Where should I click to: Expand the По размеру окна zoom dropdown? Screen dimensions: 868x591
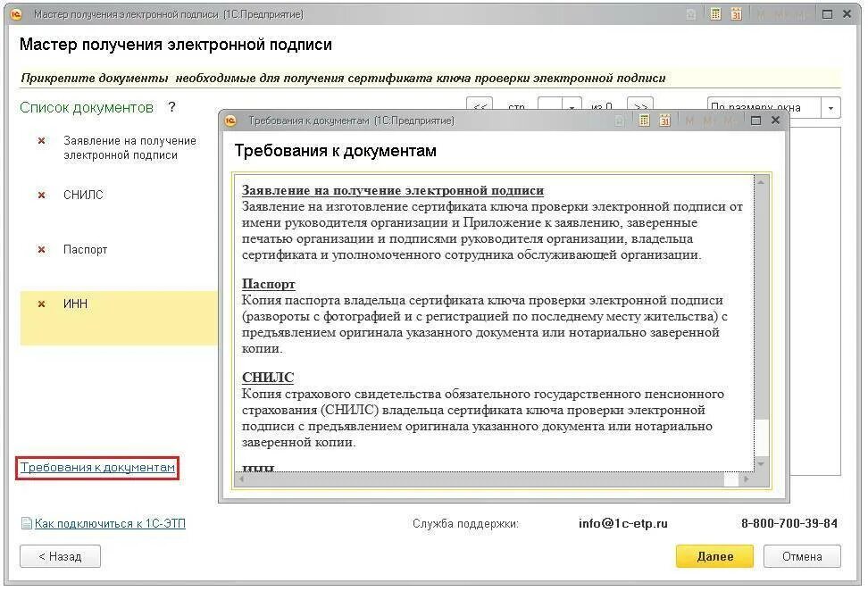click(830, 107)
